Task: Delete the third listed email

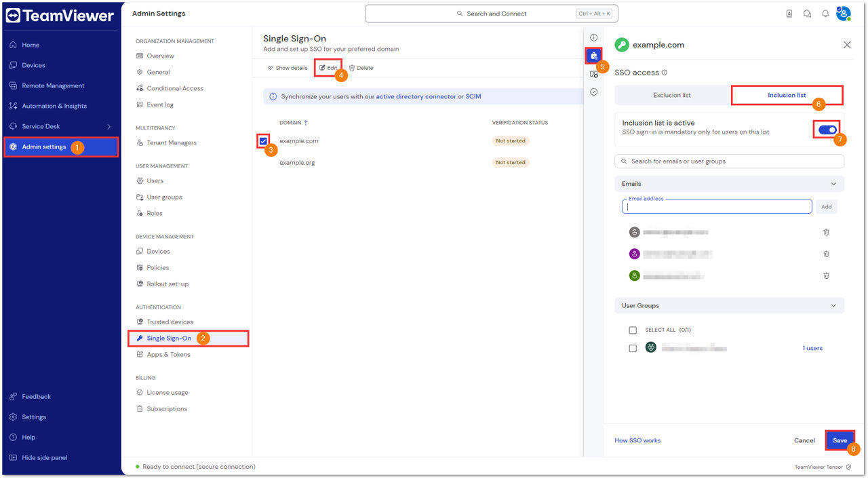Action: pos(826,275)
